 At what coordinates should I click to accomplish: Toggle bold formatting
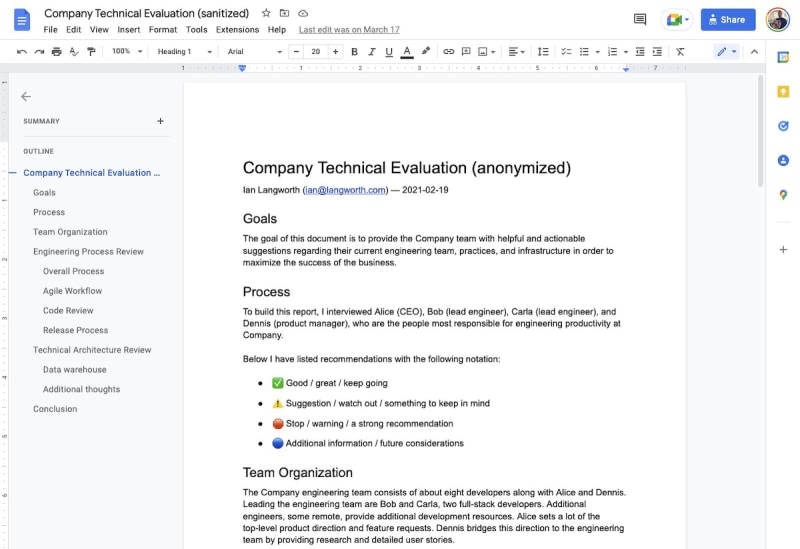point(354,52)
